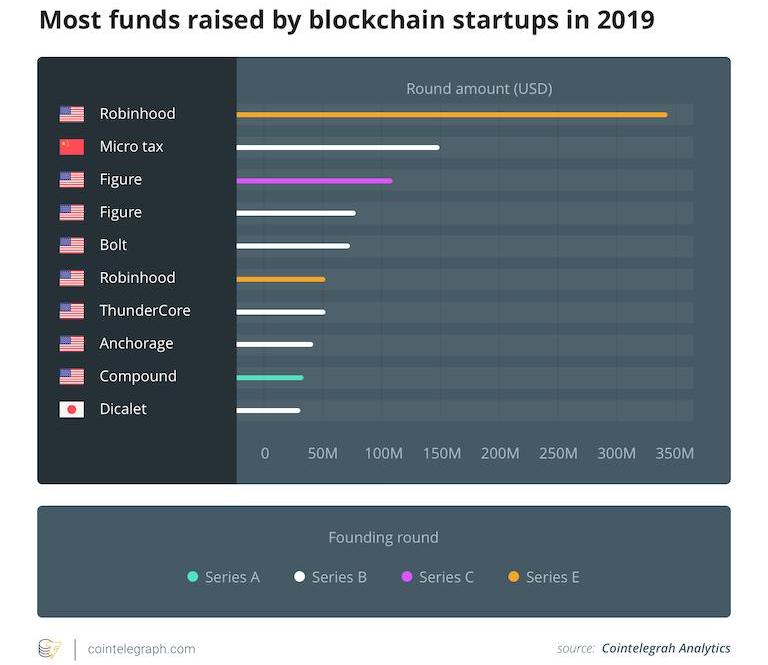The image size is (768, 665).
Task: Click the white Micro tax bar
Action: coord(337,148)
